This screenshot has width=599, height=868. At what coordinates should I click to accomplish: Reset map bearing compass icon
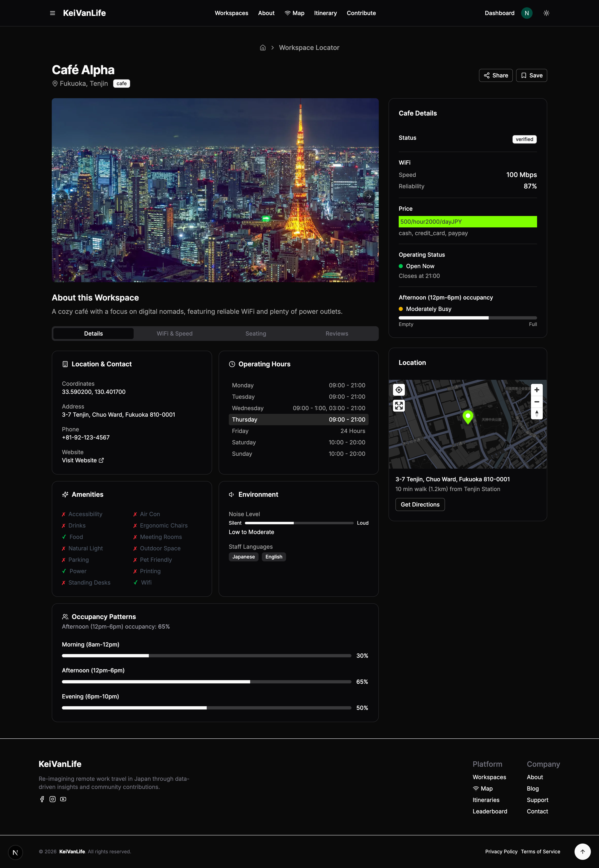(x=537, y=413)
